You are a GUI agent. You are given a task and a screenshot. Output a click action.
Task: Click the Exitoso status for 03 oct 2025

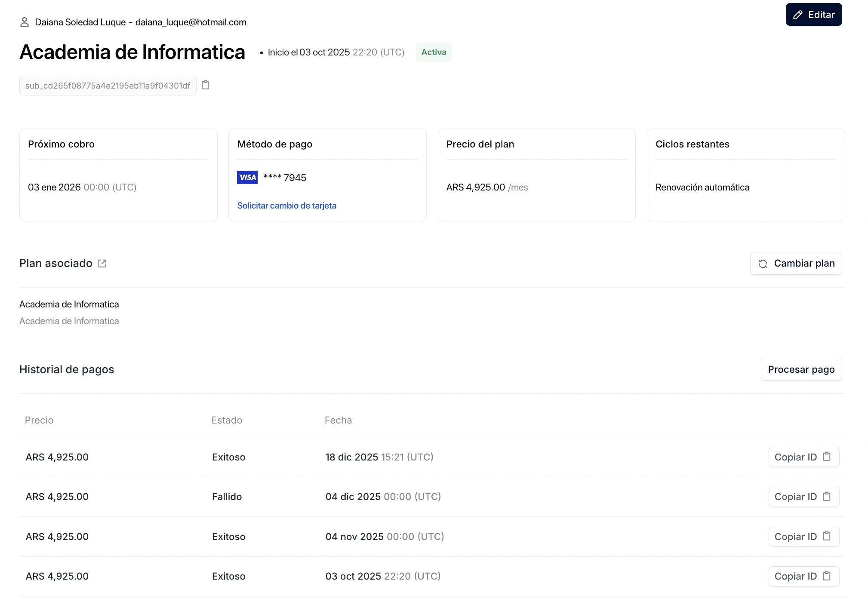[x=229, y=576]
